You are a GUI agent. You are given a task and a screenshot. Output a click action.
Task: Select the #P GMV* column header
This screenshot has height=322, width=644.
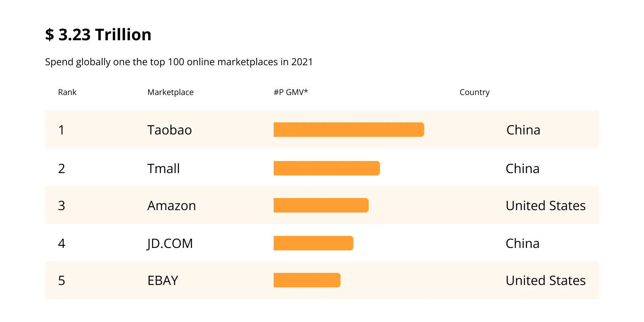(291, 92)
